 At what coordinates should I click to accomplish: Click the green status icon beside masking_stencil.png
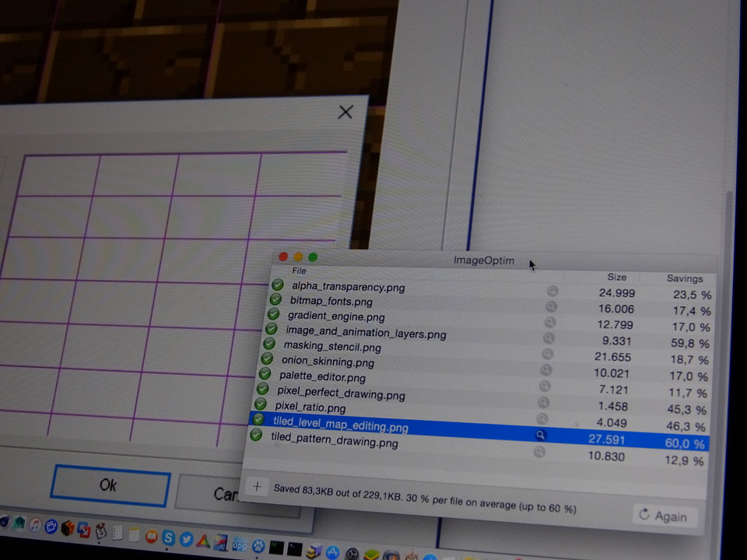point(269,344)
